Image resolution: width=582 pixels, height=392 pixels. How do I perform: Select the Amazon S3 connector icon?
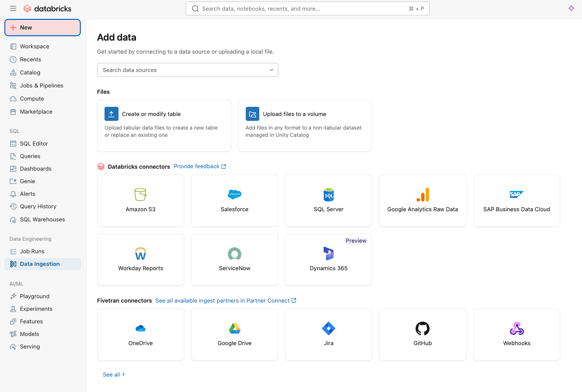pyautogui.click(x=140, y=195)
